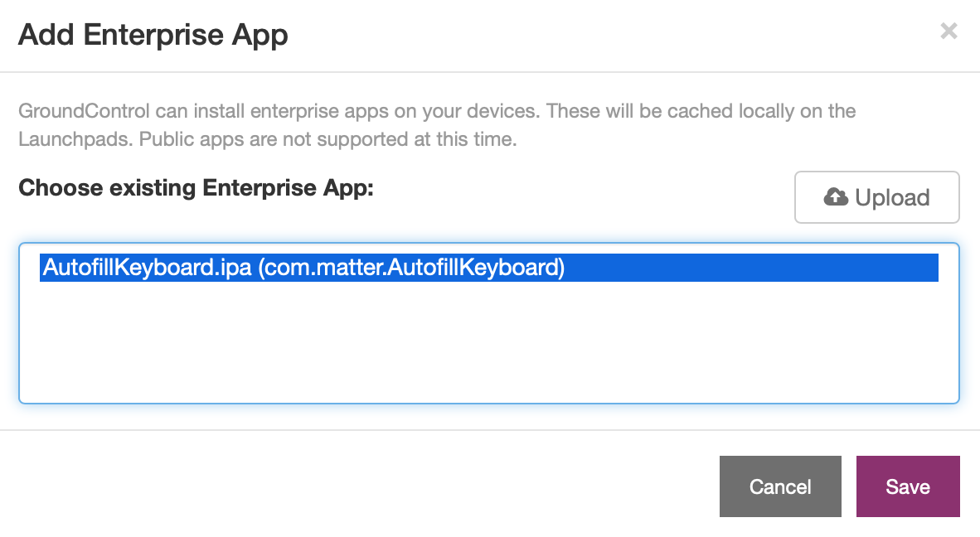980x537 pixels.
Task: Click the com.matter.AutofillKeyboard bundle identifier text
Action: (411, 267)
